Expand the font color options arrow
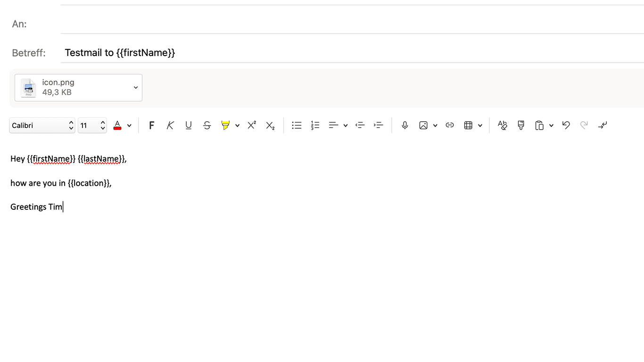This screenshot has height=362, width=644. (x=129, y=125)
